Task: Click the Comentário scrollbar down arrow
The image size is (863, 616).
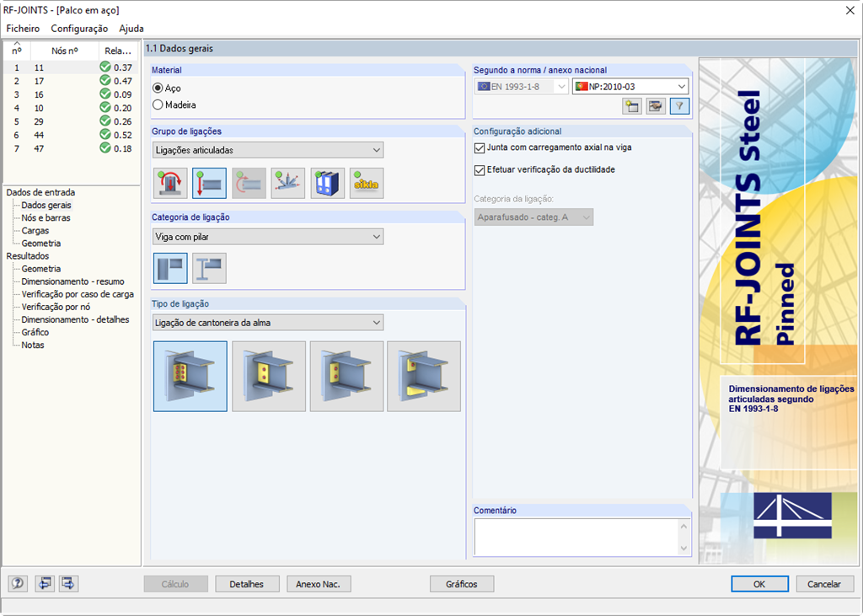Action: [684, 549]
